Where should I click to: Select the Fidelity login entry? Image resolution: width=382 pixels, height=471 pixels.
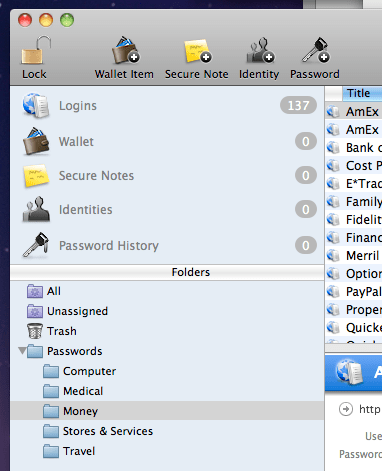354,219
